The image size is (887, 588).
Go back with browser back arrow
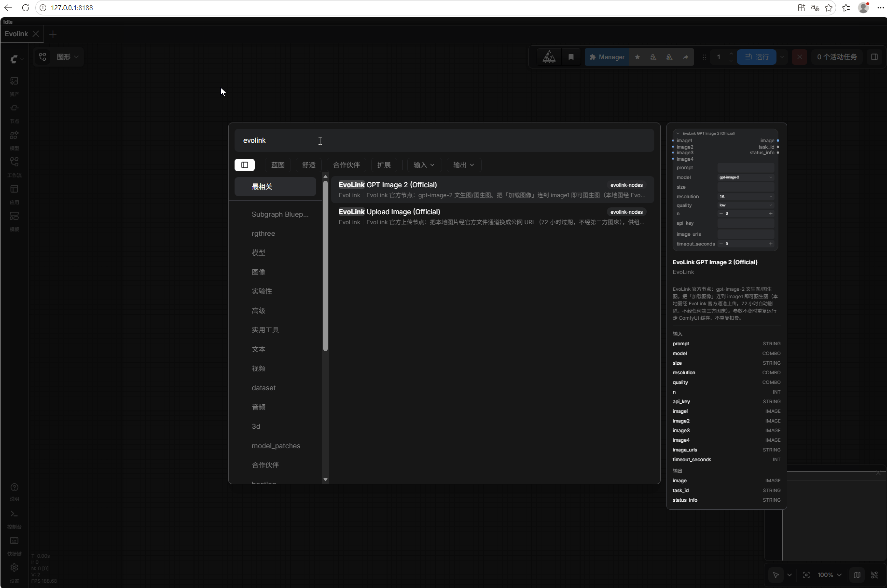tap(8, 7)
